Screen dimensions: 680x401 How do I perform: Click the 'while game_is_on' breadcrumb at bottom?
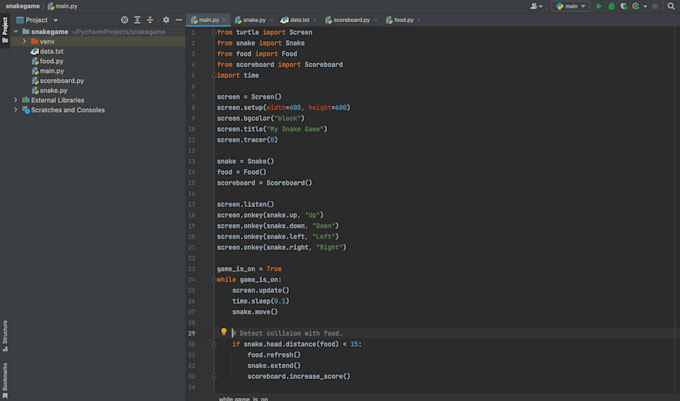(243, 398)
